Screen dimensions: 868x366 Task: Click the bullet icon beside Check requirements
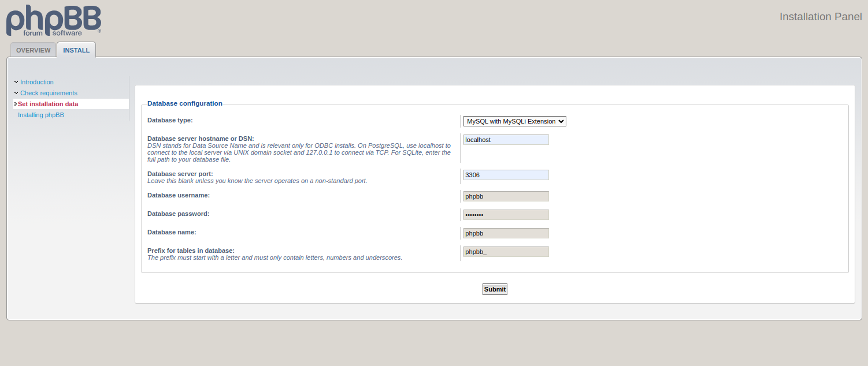[x=16, y=93]
